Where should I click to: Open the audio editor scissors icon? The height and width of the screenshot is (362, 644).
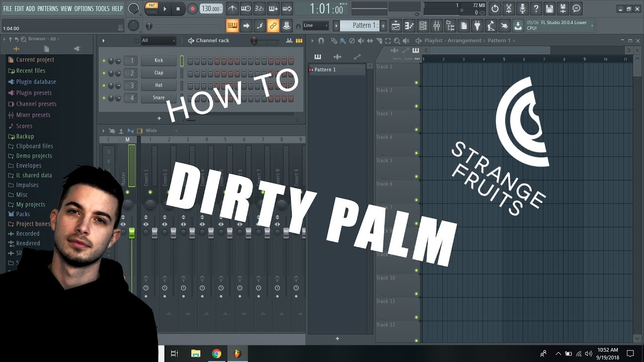(509, 9)
